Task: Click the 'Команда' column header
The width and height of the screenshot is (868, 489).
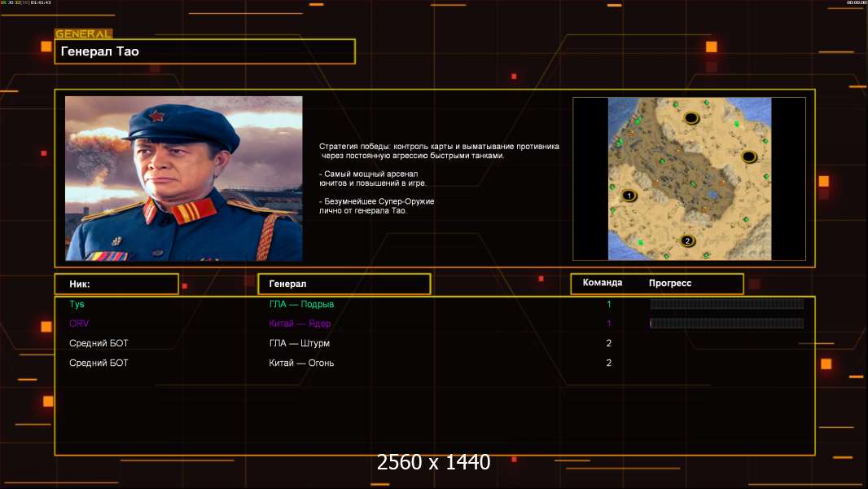Action: tap(603, 283)
